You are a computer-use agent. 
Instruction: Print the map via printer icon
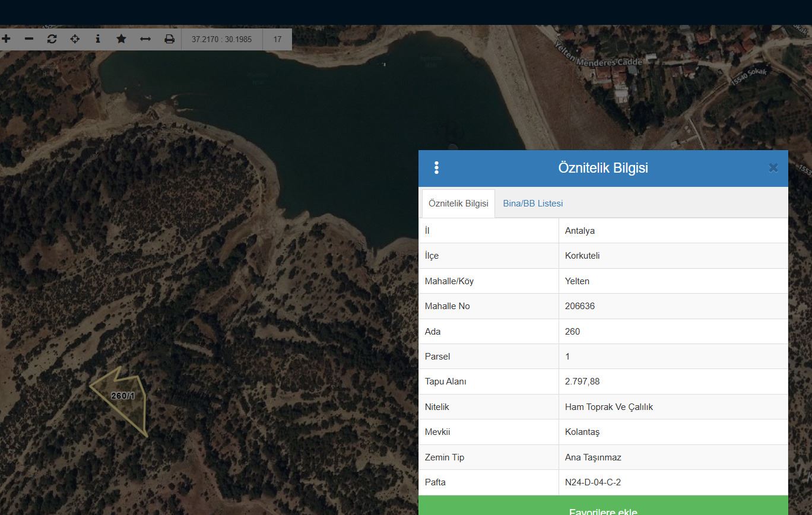[x=169, y=39]
